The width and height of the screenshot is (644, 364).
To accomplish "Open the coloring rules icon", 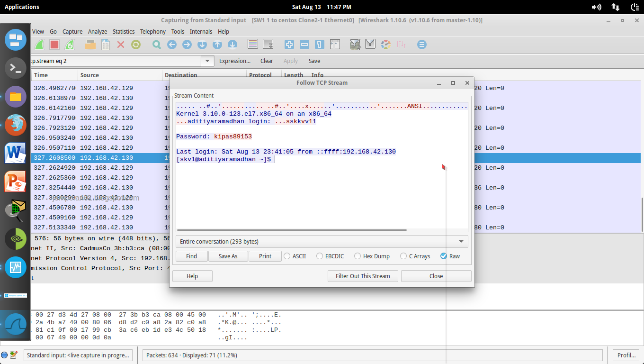I will 386,45.
